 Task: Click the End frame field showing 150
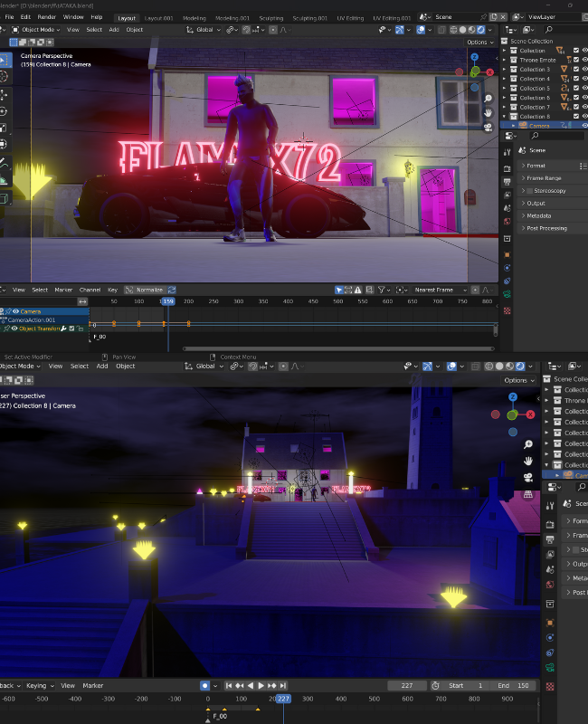pos(513,686)
